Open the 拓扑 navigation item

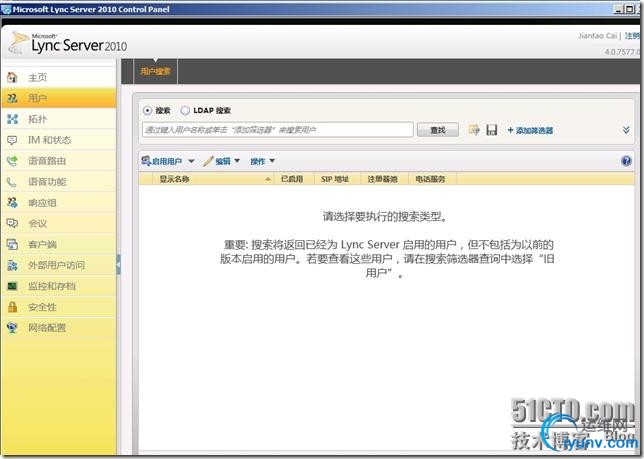point(59,119)
